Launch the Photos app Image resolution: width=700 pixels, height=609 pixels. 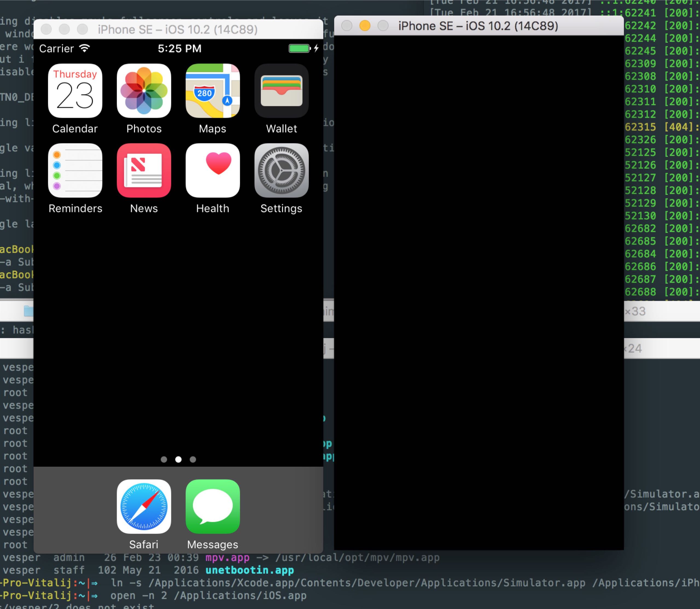144,91
